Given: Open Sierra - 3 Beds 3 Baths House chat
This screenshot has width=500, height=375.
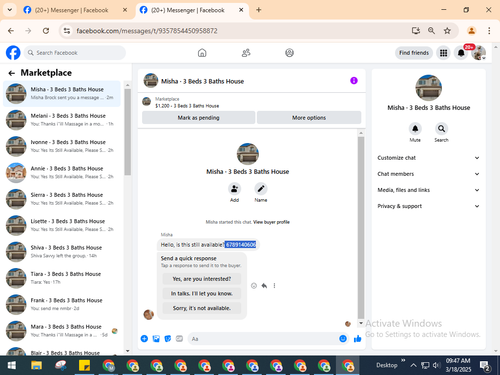Looking at the screenshot, I should pos(62,199).
